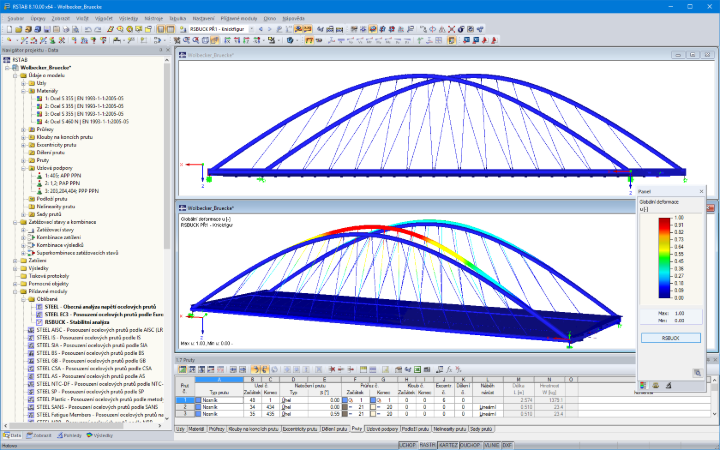
Task: Click the New document toolbar icon
Action: (9, 29)
